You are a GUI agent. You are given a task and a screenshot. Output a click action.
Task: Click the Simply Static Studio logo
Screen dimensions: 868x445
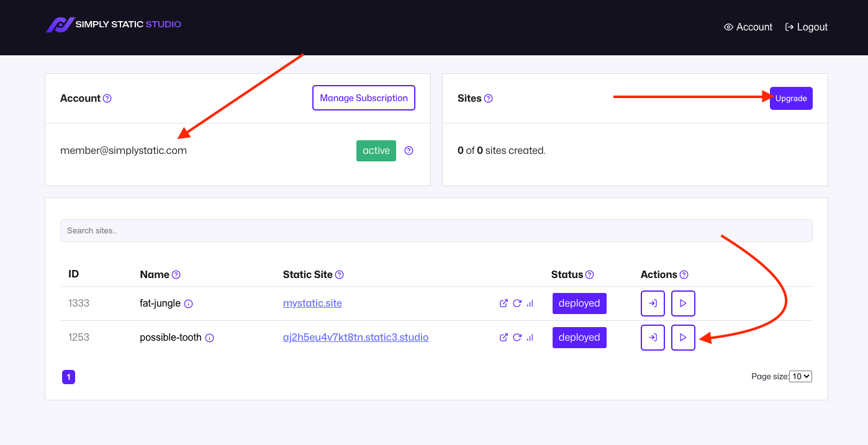(114, 25)
